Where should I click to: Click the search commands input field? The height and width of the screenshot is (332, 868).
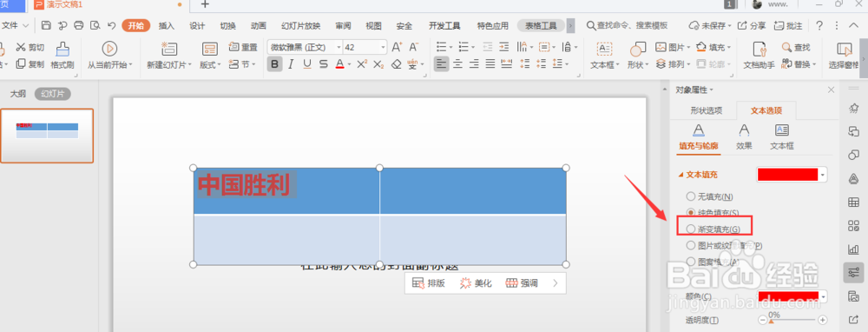(x=632, y=25)
